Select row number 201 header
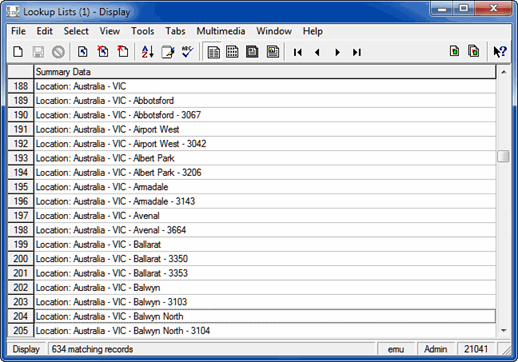Viewport: 518px width, 362px height. tap(21, 273)
